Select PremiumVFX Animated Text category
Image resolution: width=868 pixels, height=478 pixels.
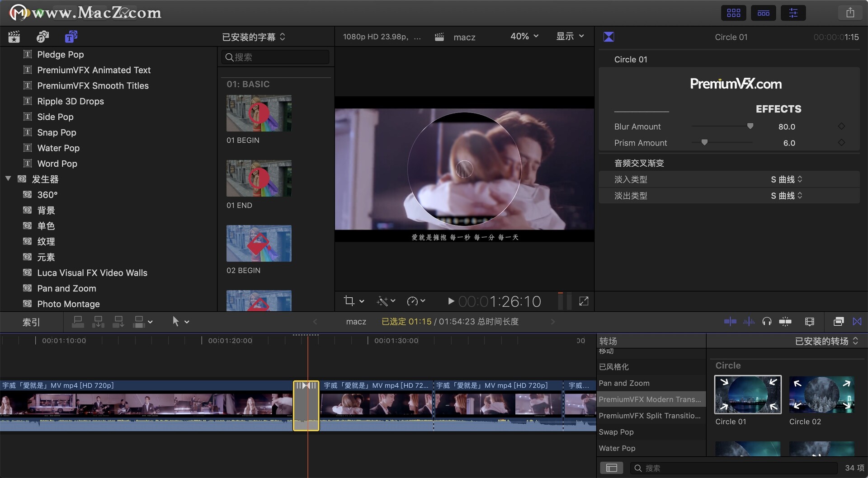[x=94, y=70]
